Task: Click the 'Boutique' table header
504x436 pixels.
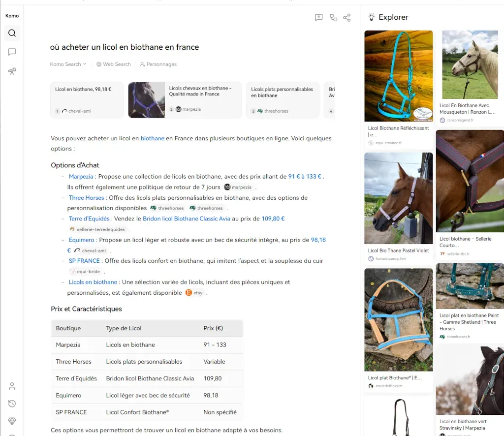Action: (68, 328)
